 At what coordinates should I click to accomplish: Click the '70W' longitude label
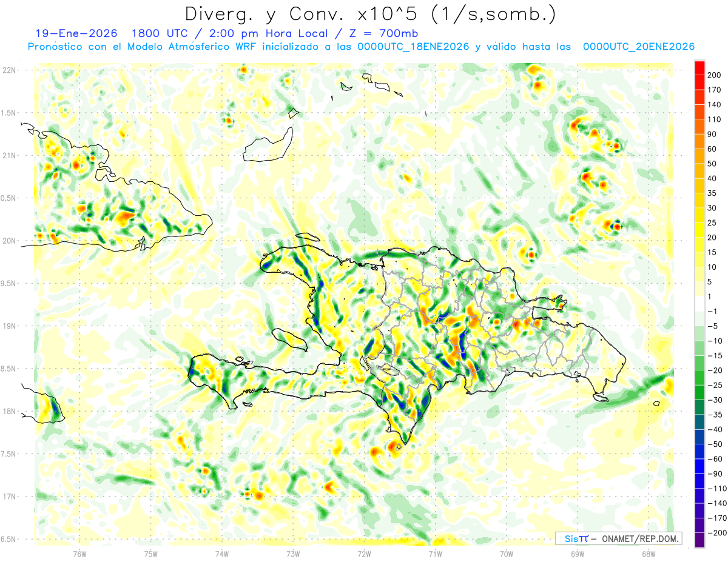click(x=507, y=554)
